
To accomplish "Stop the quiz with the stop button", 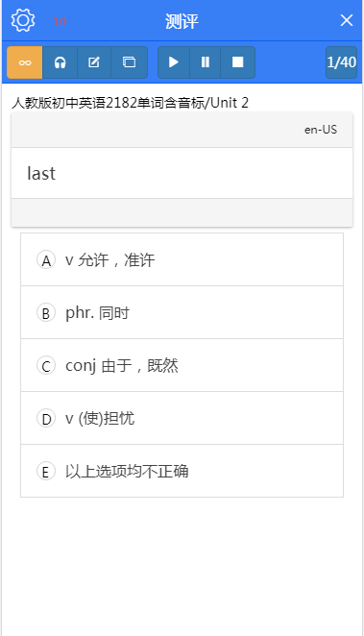I will coord(237,62).
